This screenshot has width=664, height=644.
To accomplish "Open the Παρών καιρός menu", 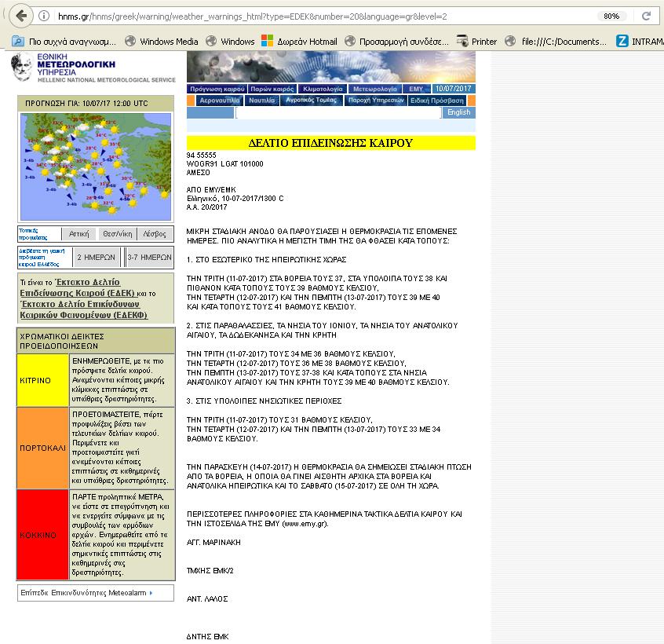I will pyautogui.click(x=272, y=89).
